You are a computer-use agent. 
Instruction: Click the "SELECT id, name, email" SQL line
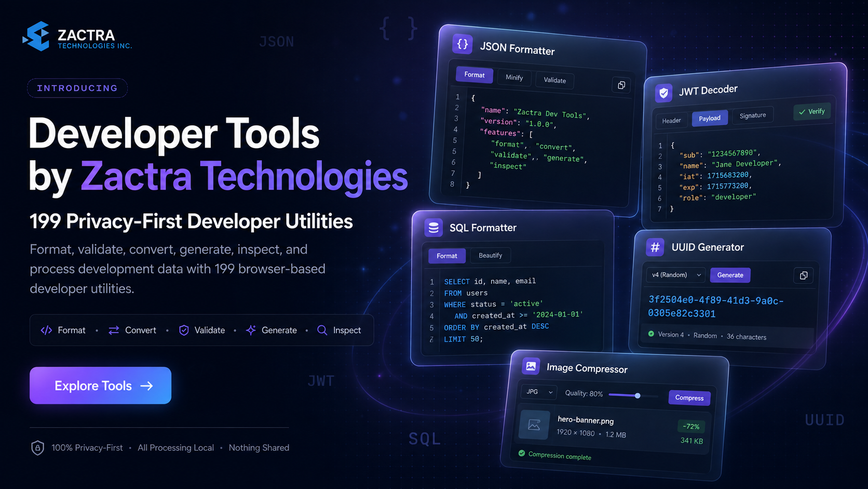pyautogui.click(x=490, y=281)
